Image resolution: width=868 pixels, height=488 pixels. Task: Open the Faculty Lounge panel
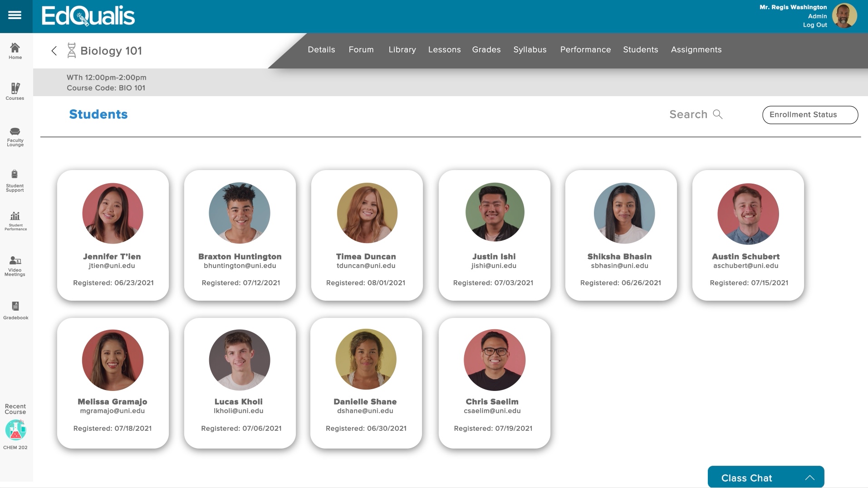click(15, 137)
